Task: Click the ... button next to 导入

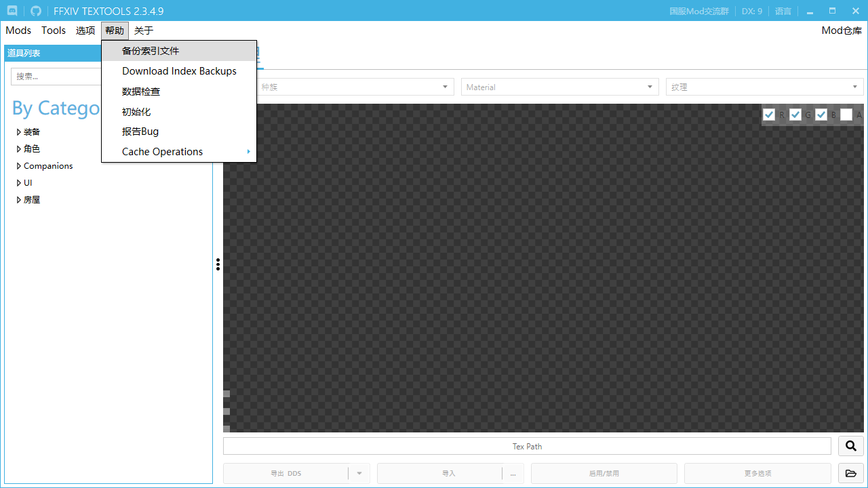Action: pos(513,473)
